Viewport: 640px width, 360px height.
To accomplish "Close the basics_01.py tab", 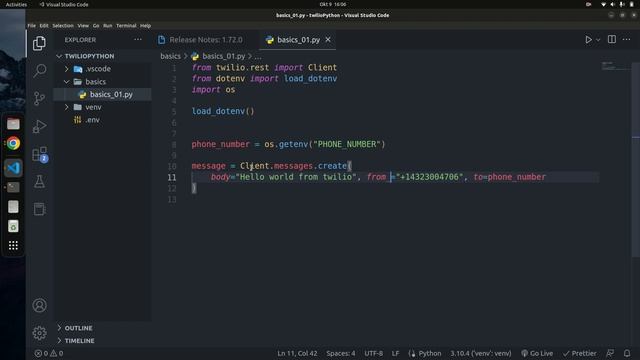I will (328, 40).
